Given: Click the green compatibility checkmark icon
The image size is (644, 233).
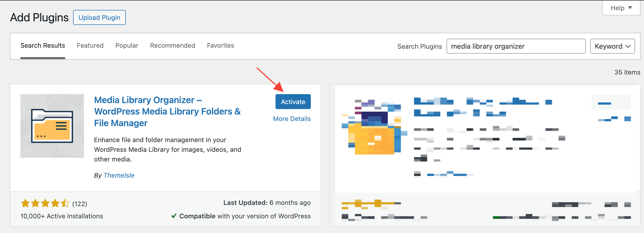Looking at the screenshot, I should [174, 216].
